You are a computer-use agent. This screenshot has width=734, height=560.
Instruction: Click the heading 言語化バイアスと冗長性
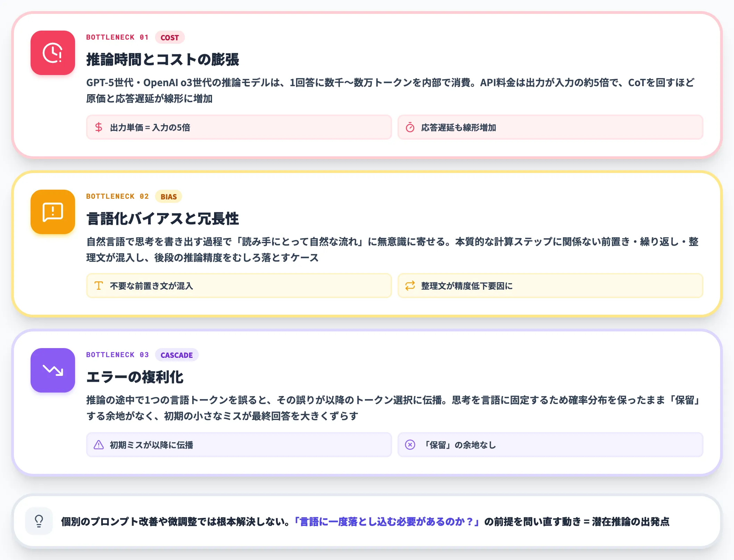point(163,219)
